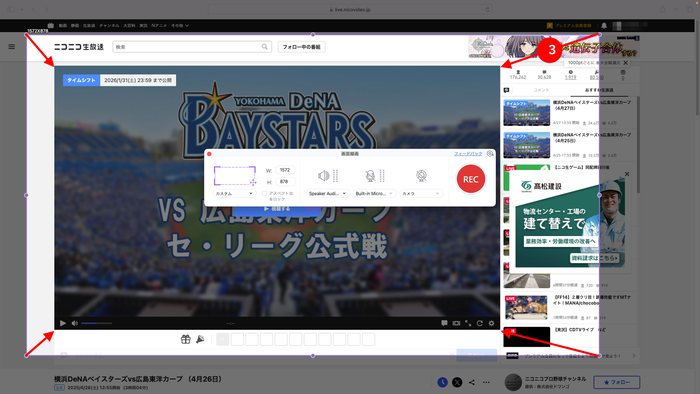700x394 pixels.
Task: Click the live.nicovideo.jp address bar
Action: pos(350,9)
